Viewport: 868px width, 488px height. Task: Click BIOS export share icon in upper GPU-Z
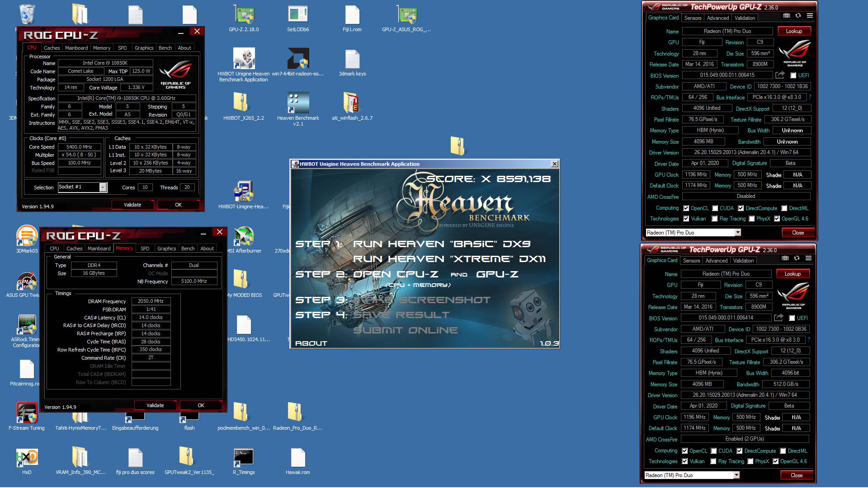point(780,75)
